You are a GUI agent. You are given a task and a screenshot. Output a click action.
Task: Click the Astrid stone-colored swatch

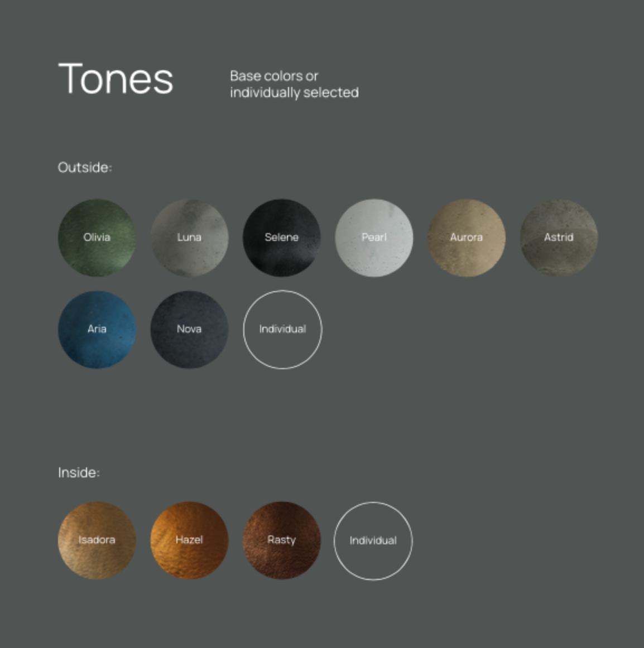click(x=559, y=238)
